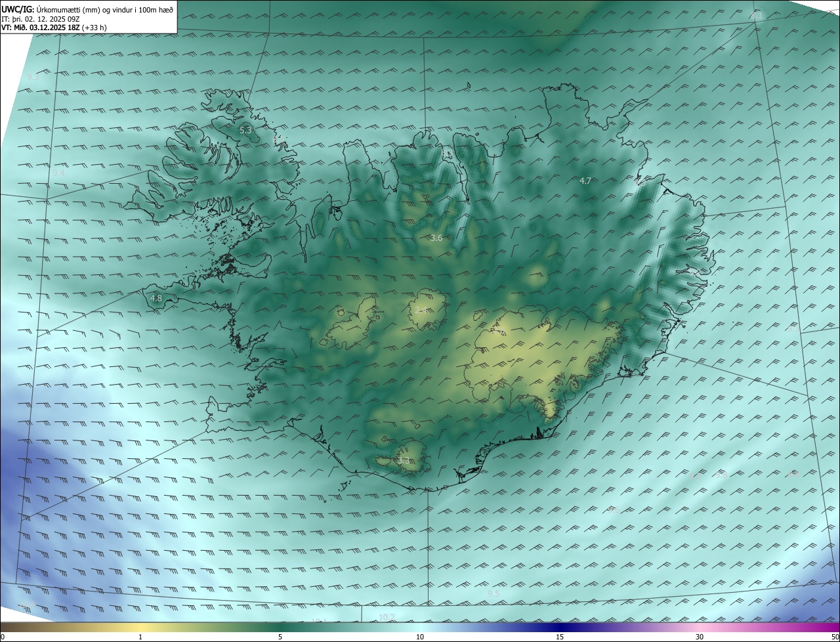Click the '15' tick label under the color bar
Screen dimensions: 840x642
tap(560, 637)
